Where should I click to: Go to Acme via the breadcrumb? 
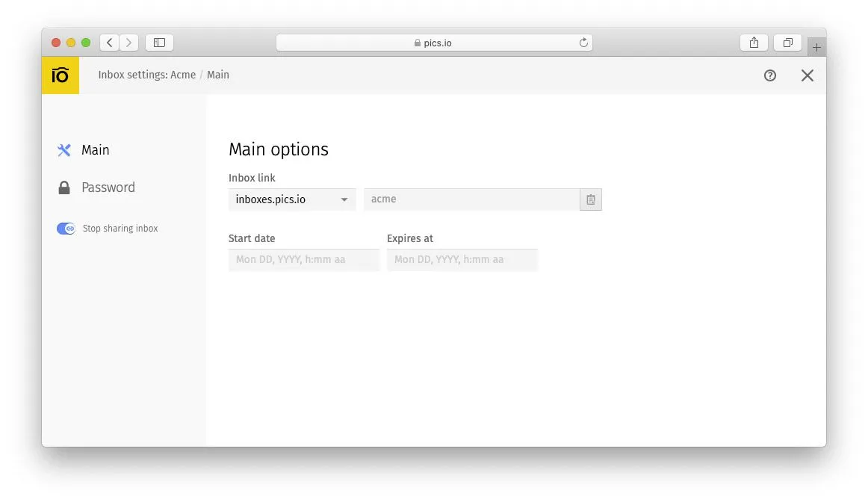[182, 75]
